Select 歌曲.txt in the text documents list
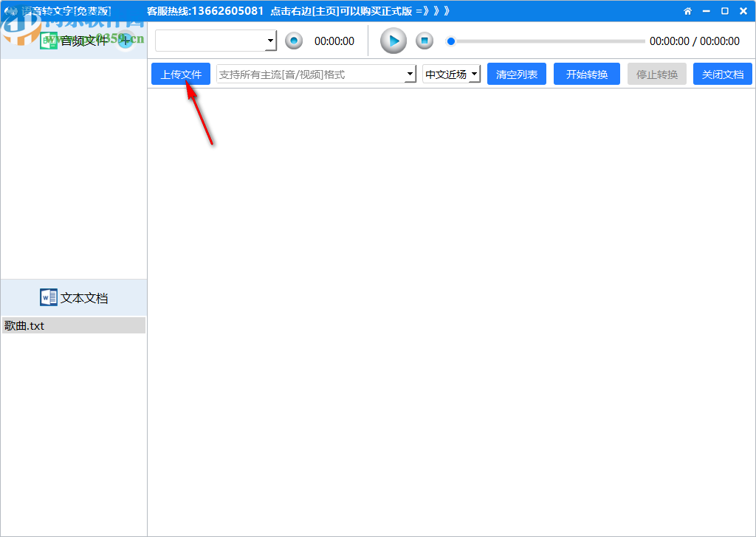This screenshot has width=756, height=537. [x=73, y=325]
